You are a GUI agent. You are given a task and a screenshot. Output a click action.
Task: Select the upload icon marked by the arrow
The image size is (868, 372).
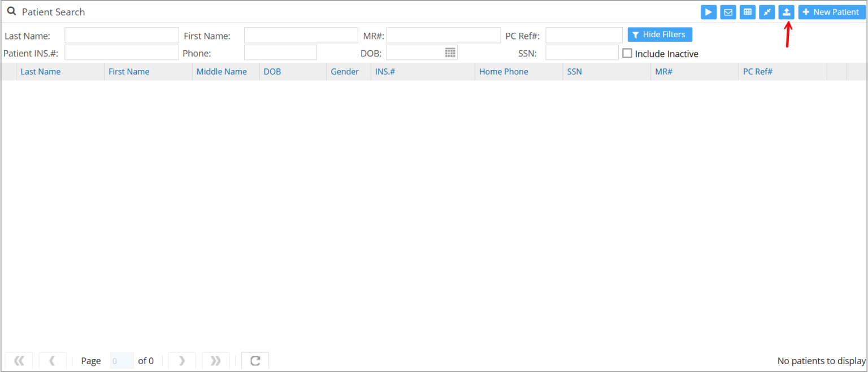pos(787,12)
